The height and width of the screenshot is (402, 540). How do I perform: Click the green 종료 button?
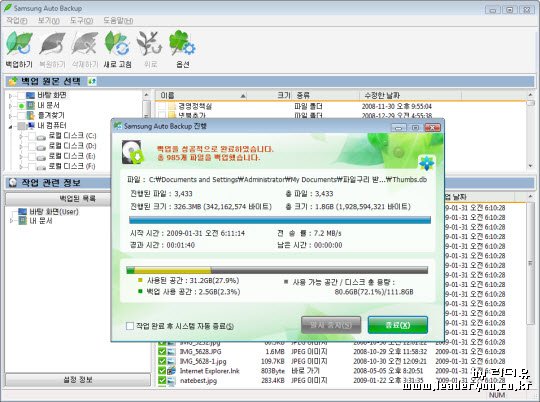398,325
